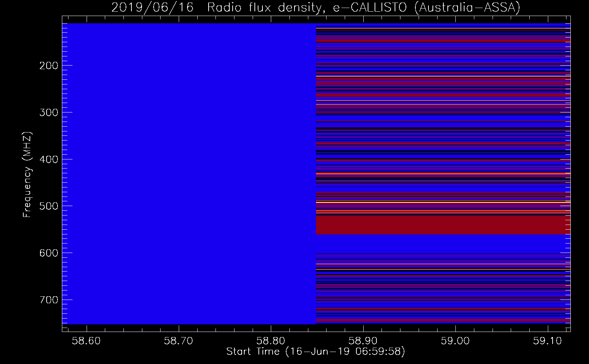The height and width of the screenshot is (364, 589).
Task: Click the 'Start Time (16-Jun-19 06:59:58)' label
Action: click(316, 352)
